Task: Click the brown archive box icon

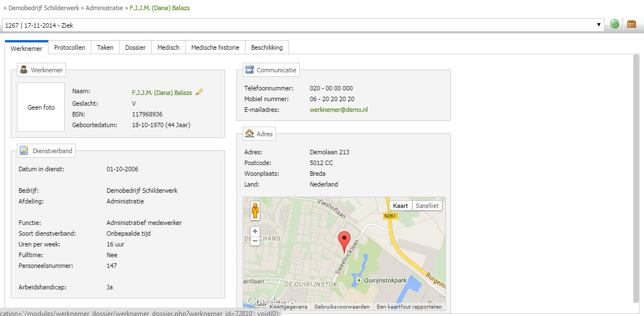Action: [632, 25]
